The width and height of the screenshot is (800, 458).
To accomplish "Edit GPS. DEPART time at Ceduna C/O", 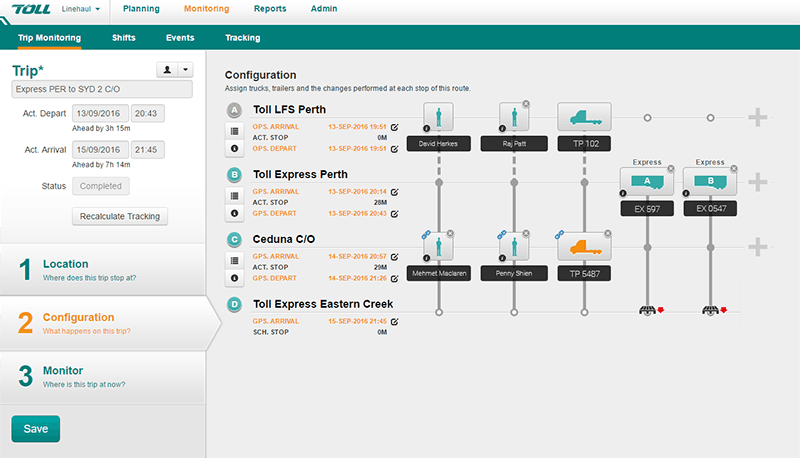I will [x=394, y=278].
